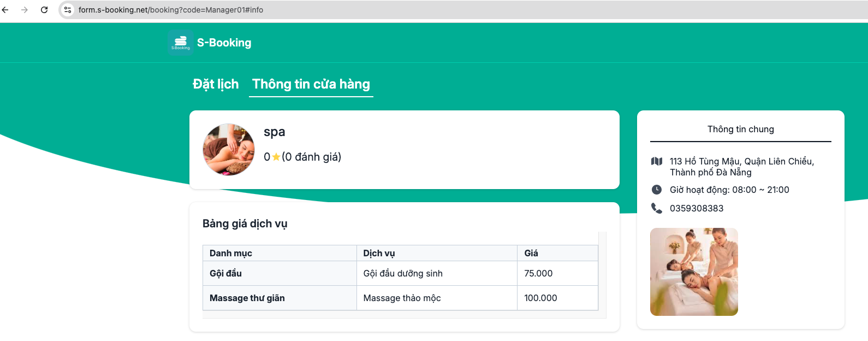The image size is (868, 341).
Task: Select the Thông tin cửa hàng tab
Action: point(311,84)
